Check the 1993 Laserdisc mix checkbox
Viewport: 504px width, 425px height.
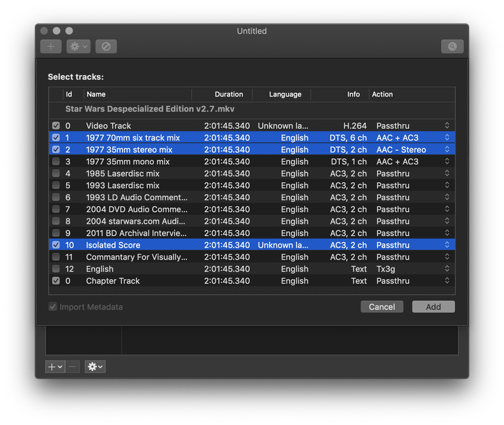coord(56,185)
